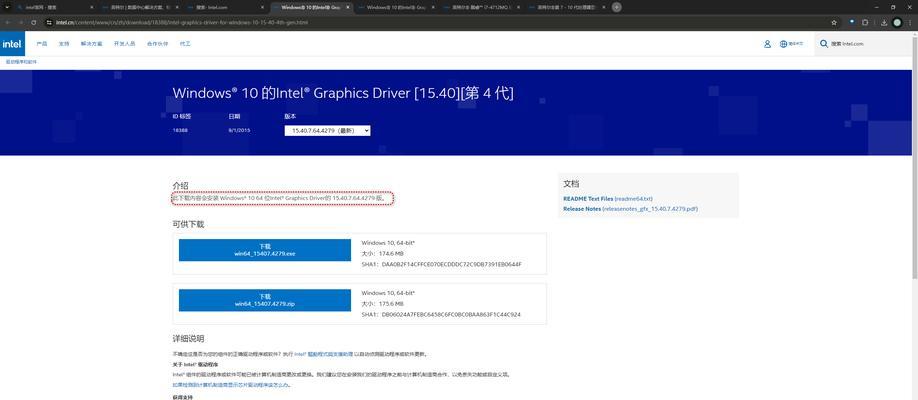Click the size text 174.6 MB

click(x=391, y=254)
